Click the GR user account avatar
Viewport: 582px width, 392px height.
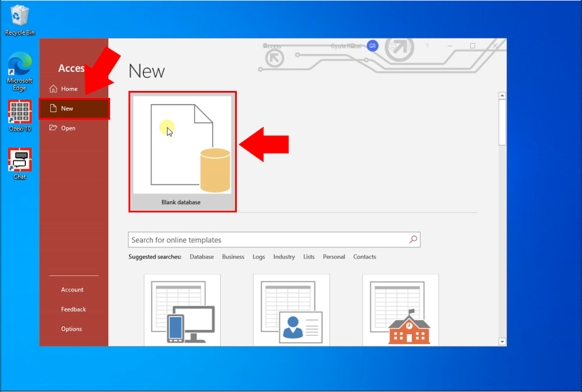[x=372, y=45]
